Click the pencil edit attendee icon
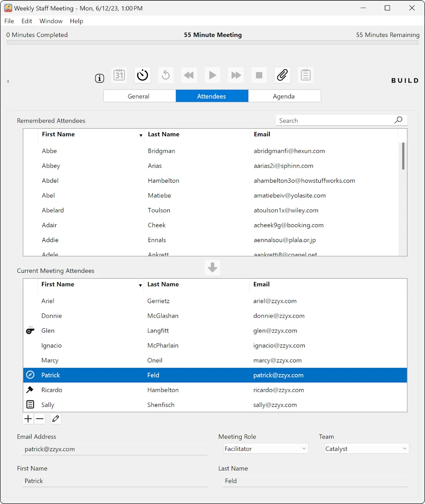The width and height of the screenshot is (425, 504). 56,419
